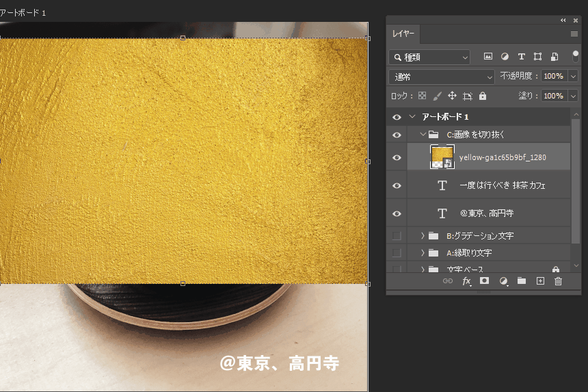Hide the 一度は行くべき 抹茶カフェ text layer
This screenshot has width=588, height=392.
397,185
